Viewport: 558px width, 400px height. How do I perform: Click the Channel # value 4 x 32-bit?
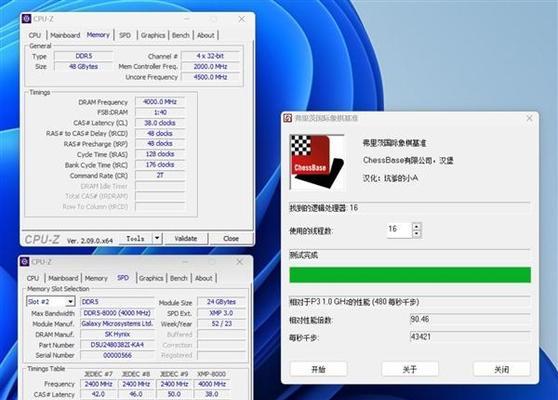pyautogui.click(x=210, y=56)
